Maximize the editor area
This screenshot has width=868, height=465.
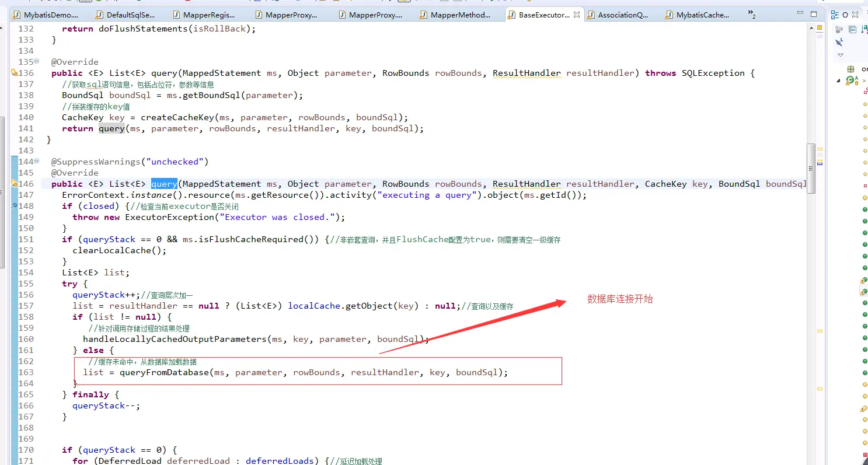tap(814, 13)
